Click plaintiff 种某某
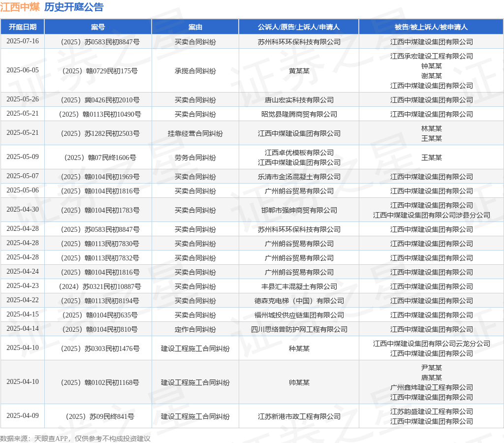The width and height of the screenshot is (504, 443). coord(299,348)
